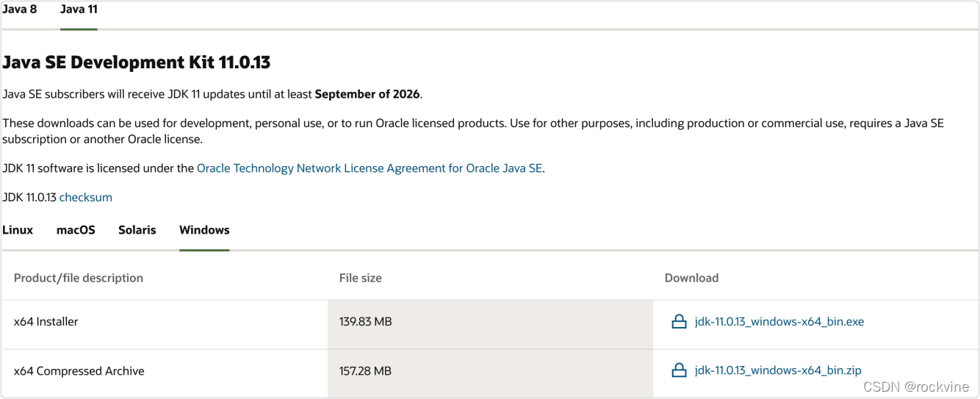Click the lock icon beside the .zip download
Image resolution: width=980 pixels, height=399 pixels.
click(x=679, y=371)
